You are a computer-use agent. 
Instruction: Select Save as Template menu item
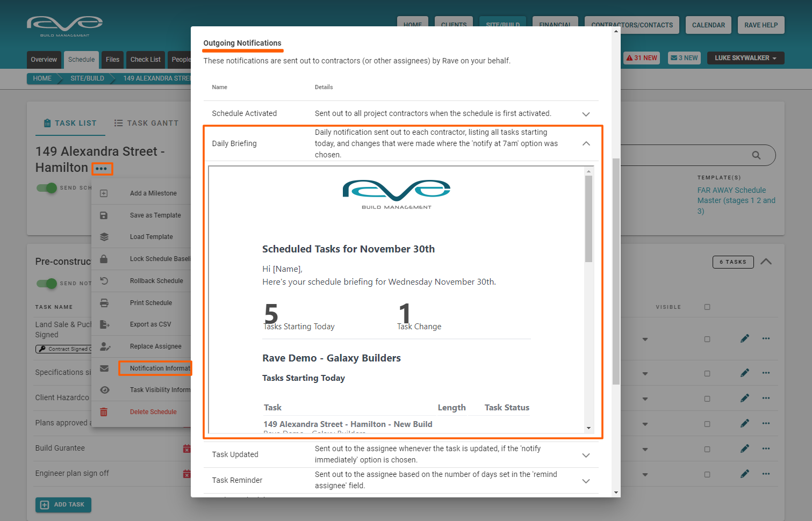(155, 215)
